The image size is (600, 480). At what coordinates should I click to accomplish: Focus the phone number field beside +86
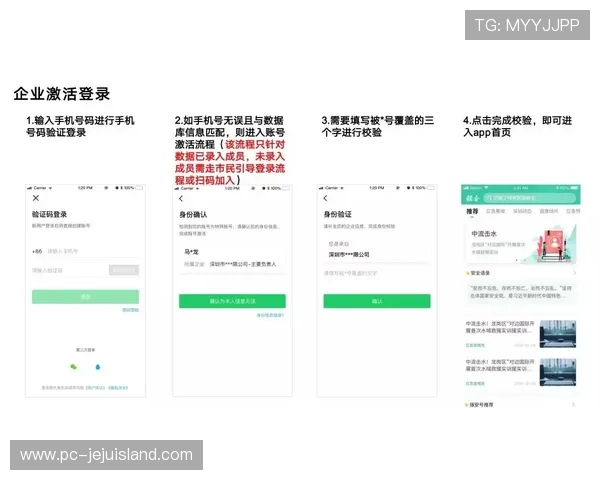92,251
